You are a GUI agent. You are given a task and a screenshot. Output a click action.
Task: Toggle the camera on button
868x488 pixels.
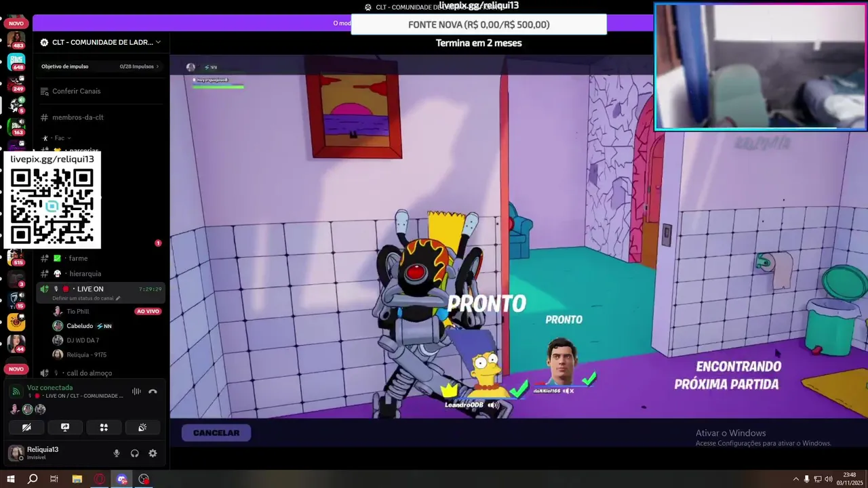pos(26,428)
